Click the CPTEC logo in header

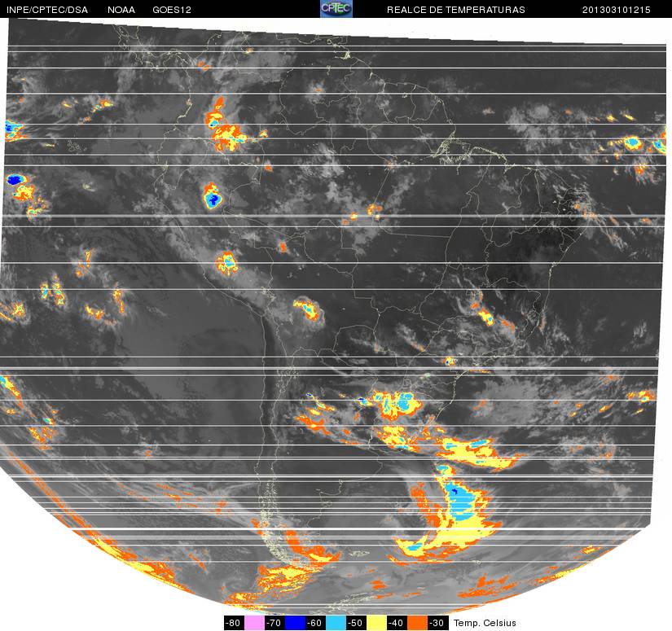click(336, 9)
